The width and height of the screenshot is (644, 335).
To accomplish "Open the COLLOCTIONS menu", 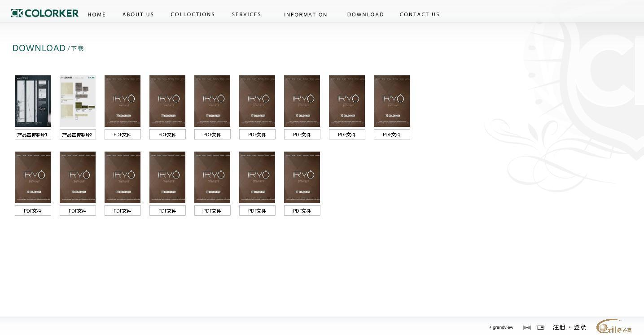I will (x=193, y=14).
